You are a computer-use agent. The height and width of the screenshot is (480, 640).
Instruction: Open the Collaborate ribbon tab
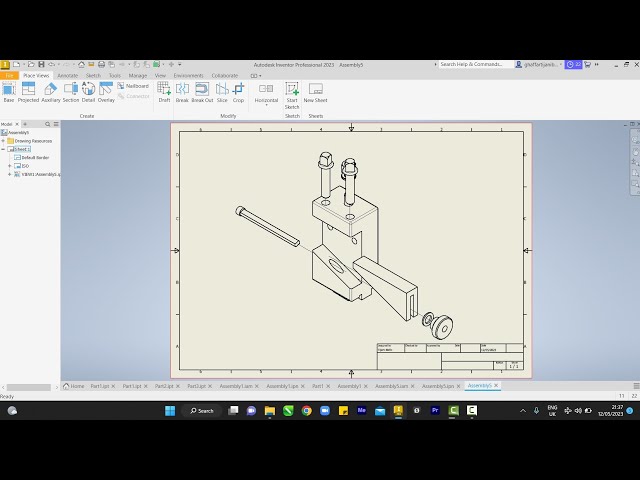coord(224,76)
